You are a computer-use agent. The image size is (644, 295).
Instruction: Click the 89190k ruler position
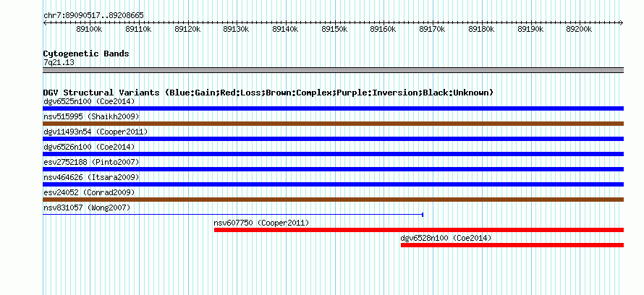click(x=530, y=29)
